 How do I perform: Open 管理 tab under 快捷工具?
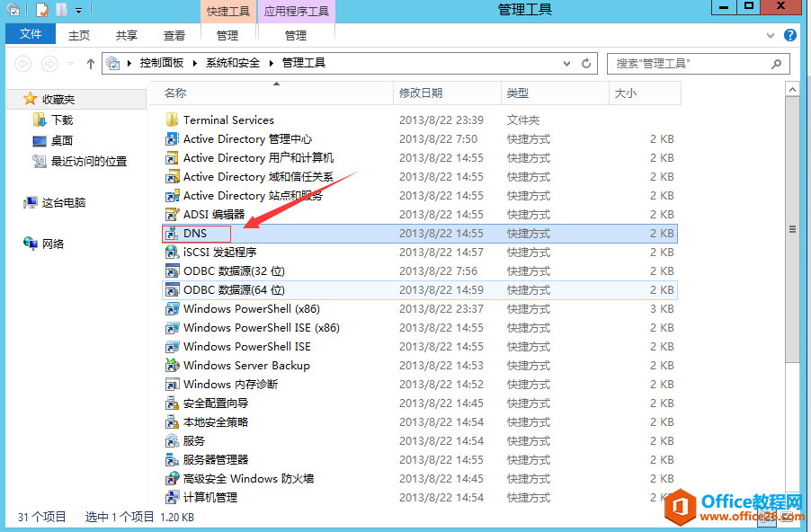point(227,35)
